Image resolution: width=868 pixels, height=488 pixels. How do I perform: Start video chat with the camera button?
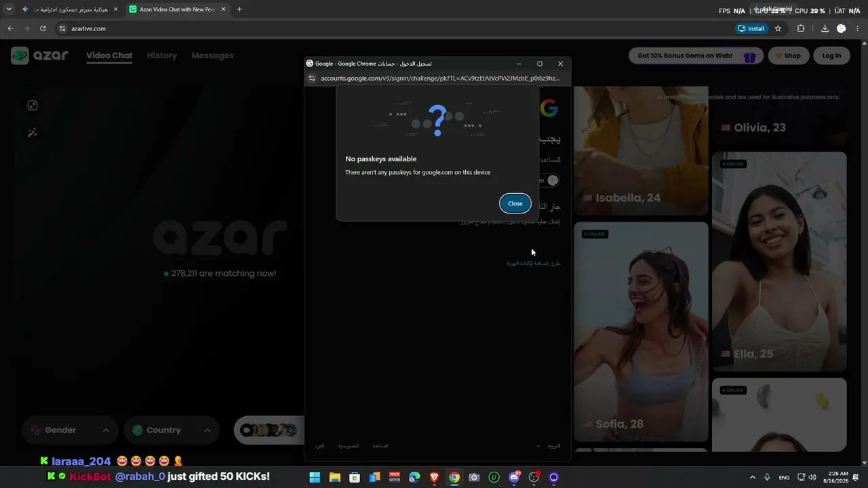(x=269, y=430)
